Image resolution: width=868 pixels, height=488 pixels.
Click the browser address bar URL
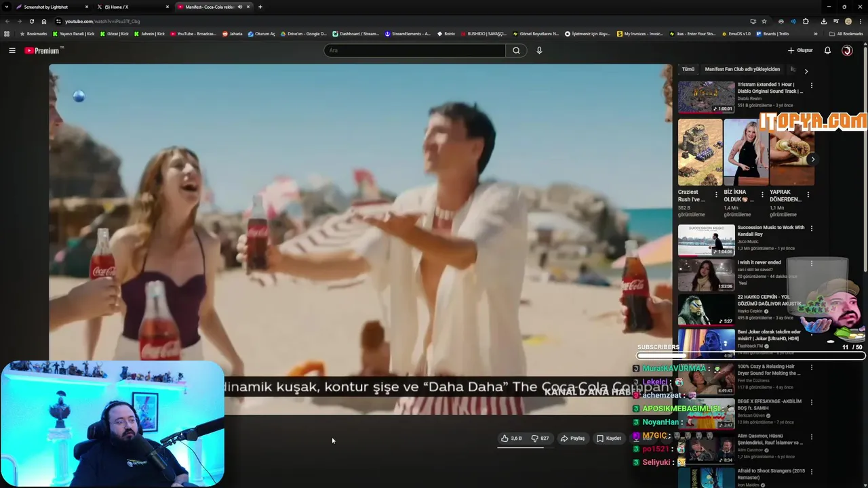click(x=102, y=21)
